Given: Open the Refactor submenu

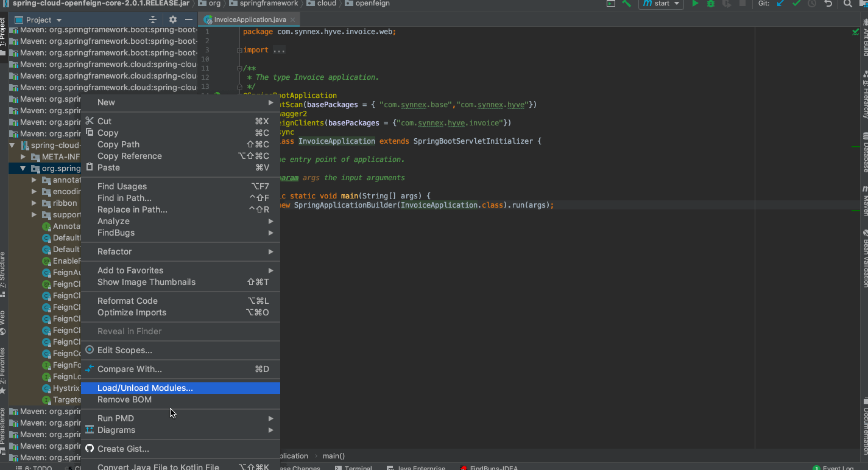Looking at the screenshot, I should point(181,251).
